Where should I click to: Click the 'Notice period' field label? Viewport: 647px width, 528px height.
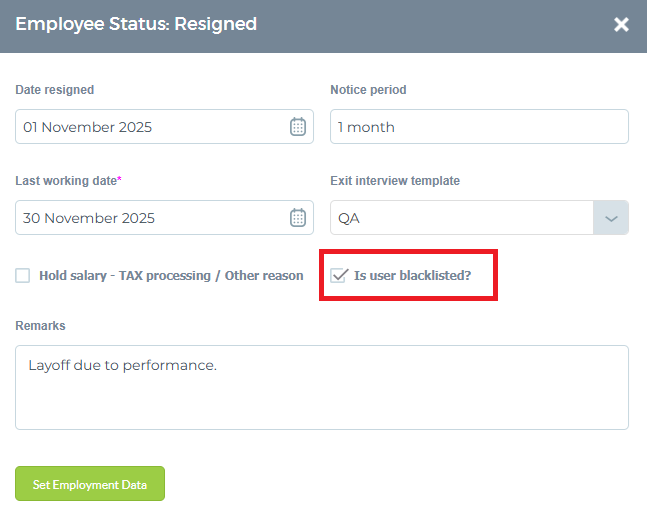(368, 90)
